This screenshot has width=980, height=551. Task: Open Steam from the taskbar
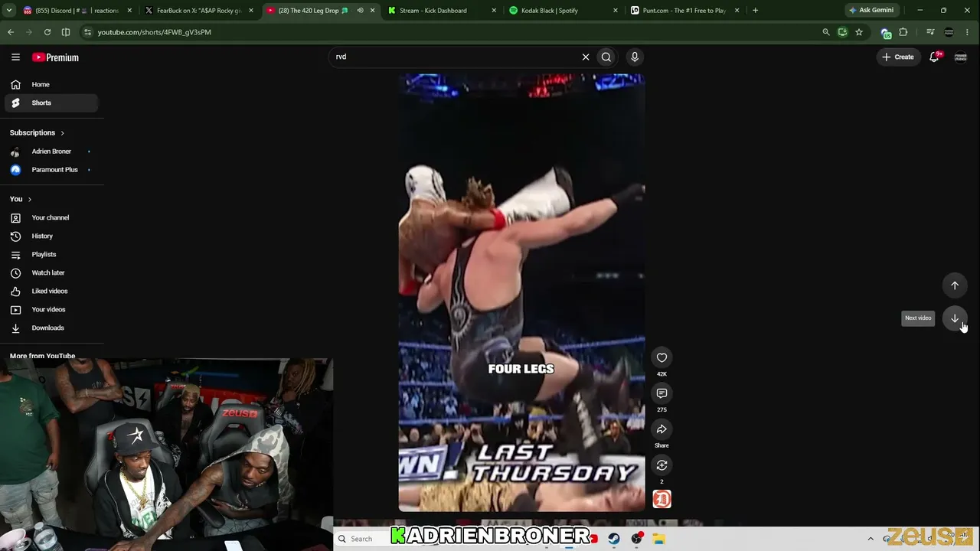point(614,539)
